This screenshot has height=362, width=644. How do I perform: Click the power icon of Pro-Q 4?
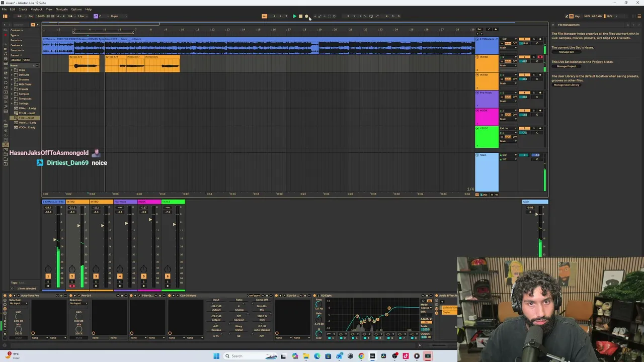click(71, 296)
